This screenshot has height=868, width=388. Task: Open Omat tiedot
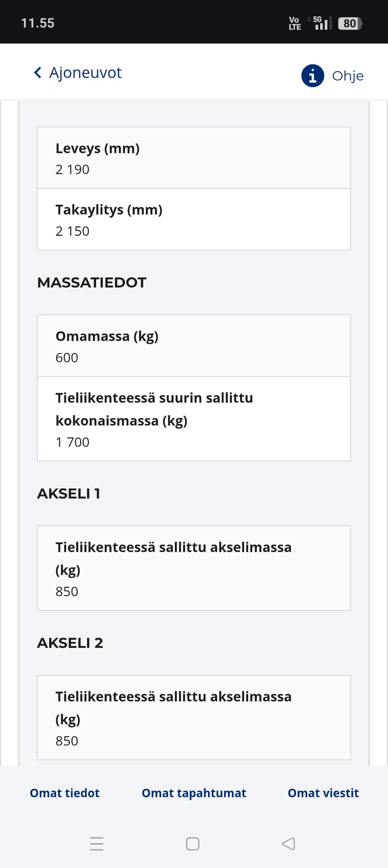click(64, 793)
